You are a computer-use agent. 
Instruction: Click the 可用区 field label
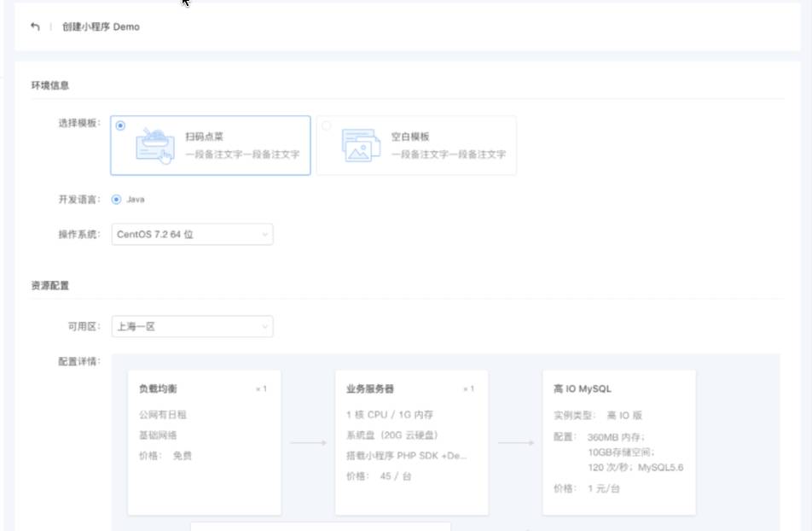click(84, 327)
